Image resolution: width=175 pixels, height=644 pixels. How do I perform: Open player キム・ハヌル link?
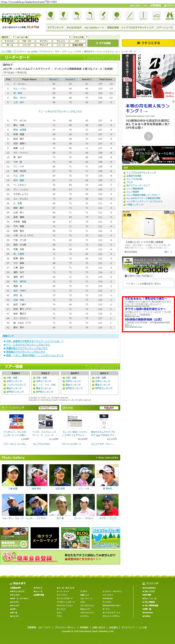point(20,88)
